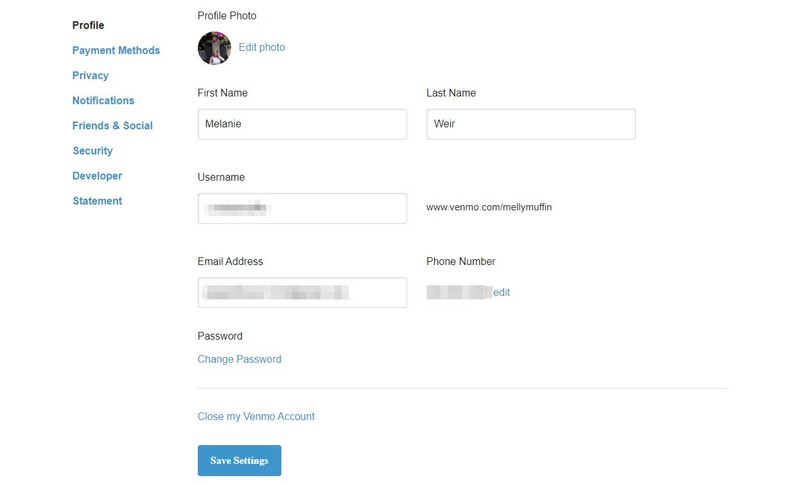The height and width of the screenshot is (485, 790).
Task: Open the Developer settings page
Action: (x=97, y=176)
